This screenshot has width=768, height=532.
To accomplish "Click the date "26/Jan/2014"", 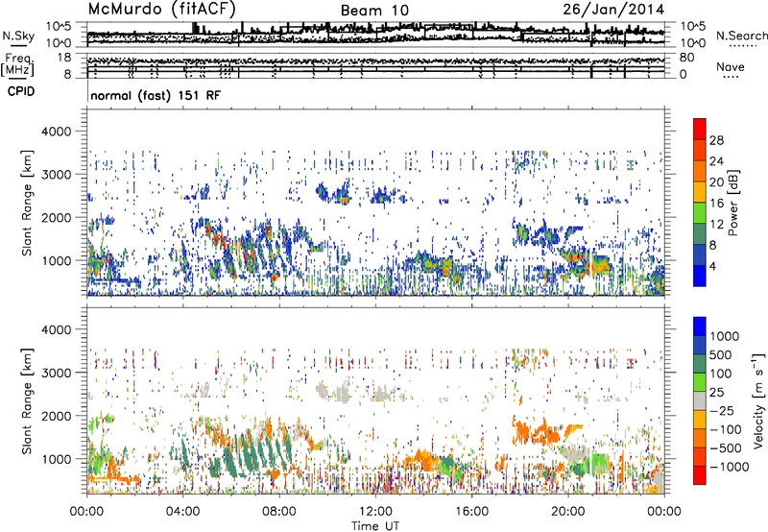I will point(613,10).
